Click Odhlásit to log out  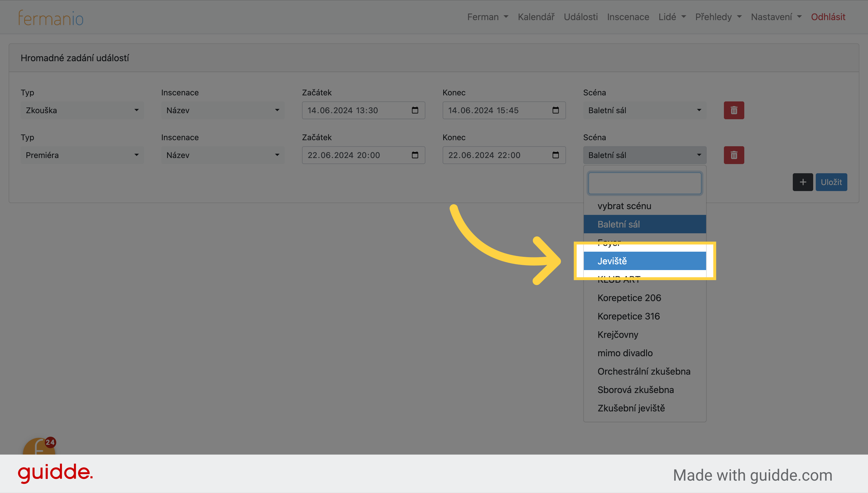tap(828, 17)
